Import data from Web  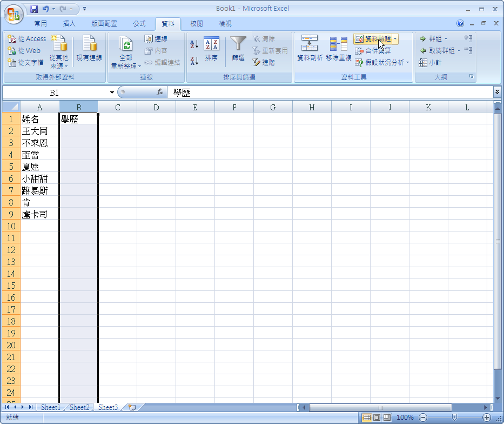[24, 50]
